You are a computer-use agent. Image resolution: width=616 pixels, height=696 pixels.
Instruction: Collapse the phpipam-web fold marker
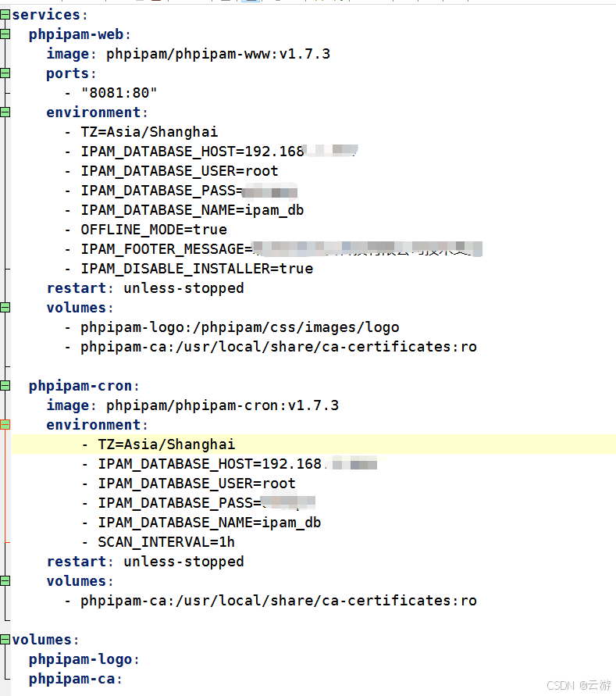5,34
